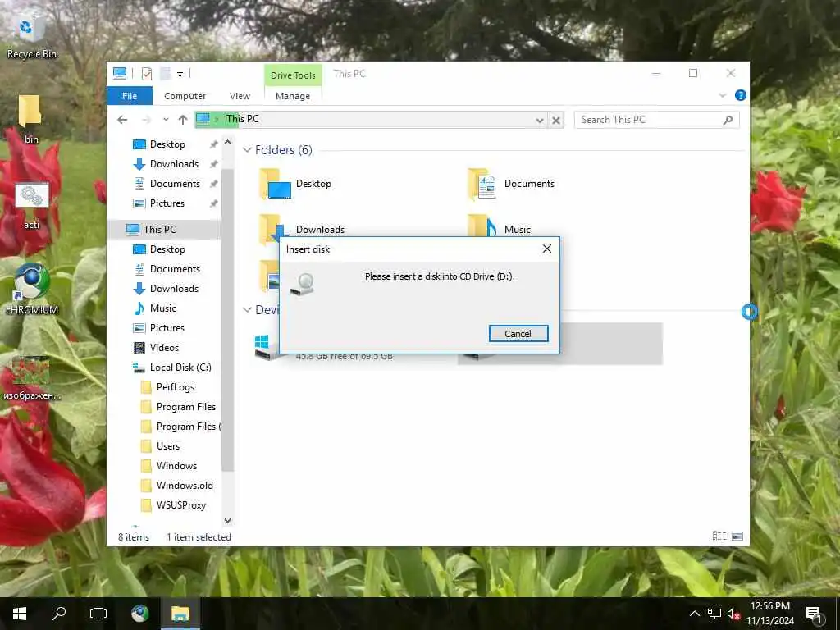This screenshot has height=630, width=840.
Task: Open the Windows Start menu
Action: [x=20, y=614]
